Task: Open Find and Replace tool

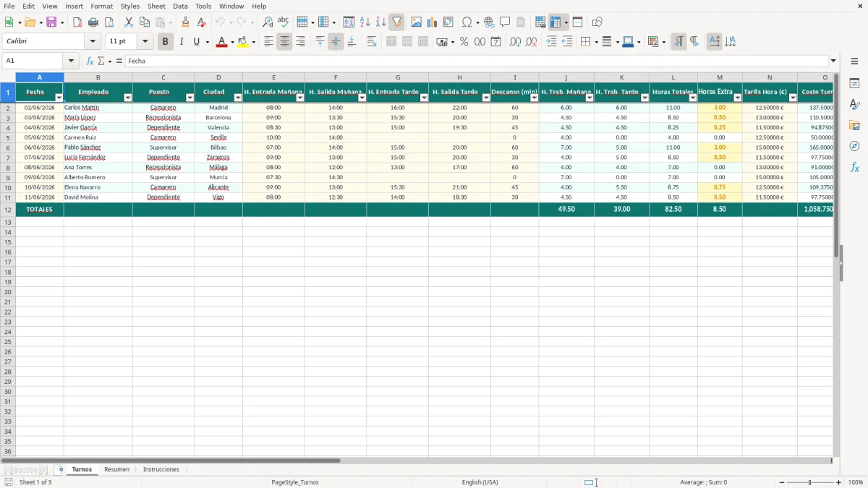Action: [268, 22]
